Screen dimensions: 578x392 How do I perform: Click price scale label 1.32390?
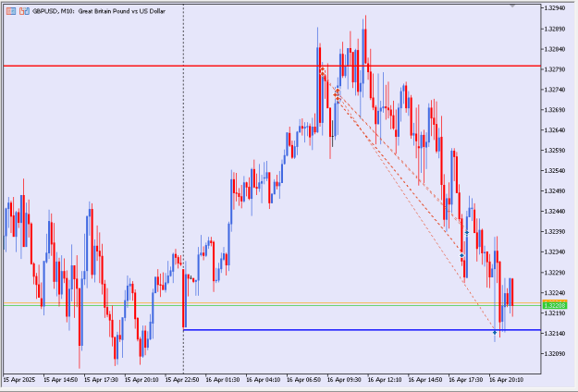point(554,231)
